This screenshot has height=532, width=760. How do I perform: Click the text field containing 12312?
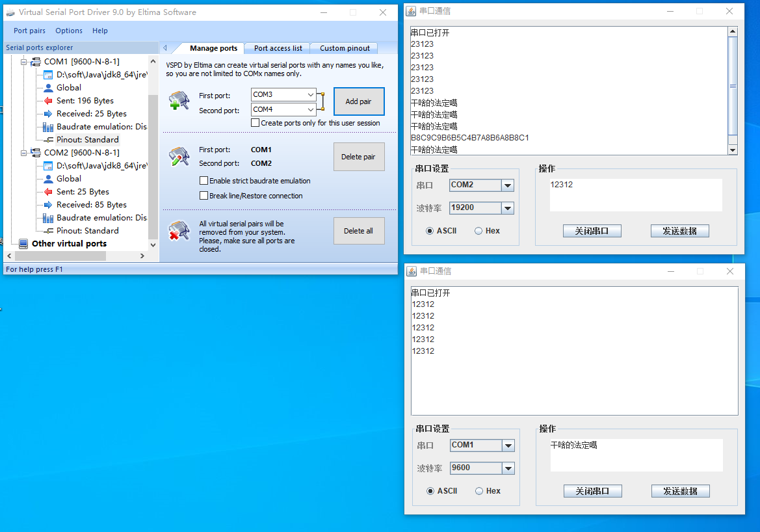tap(635, 195)
